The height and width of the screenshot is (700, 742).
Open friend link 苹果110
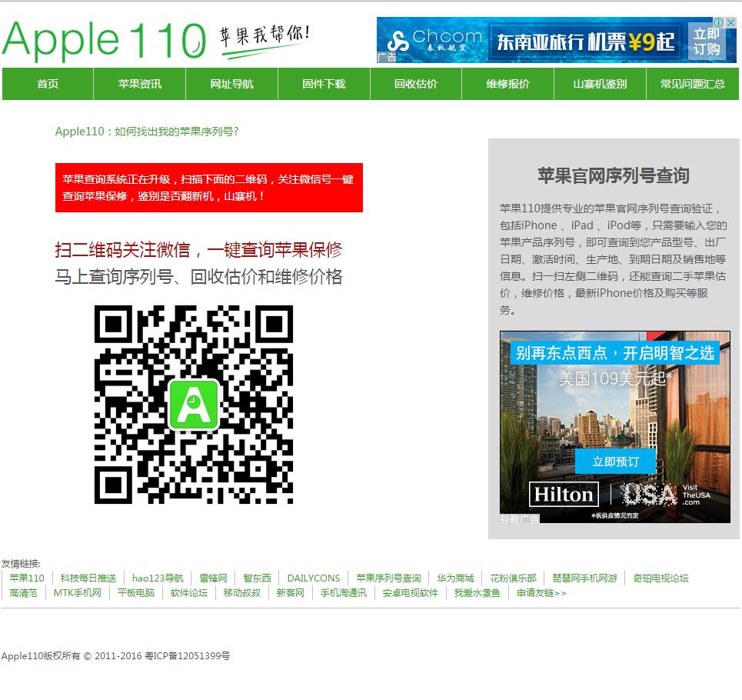26,578
